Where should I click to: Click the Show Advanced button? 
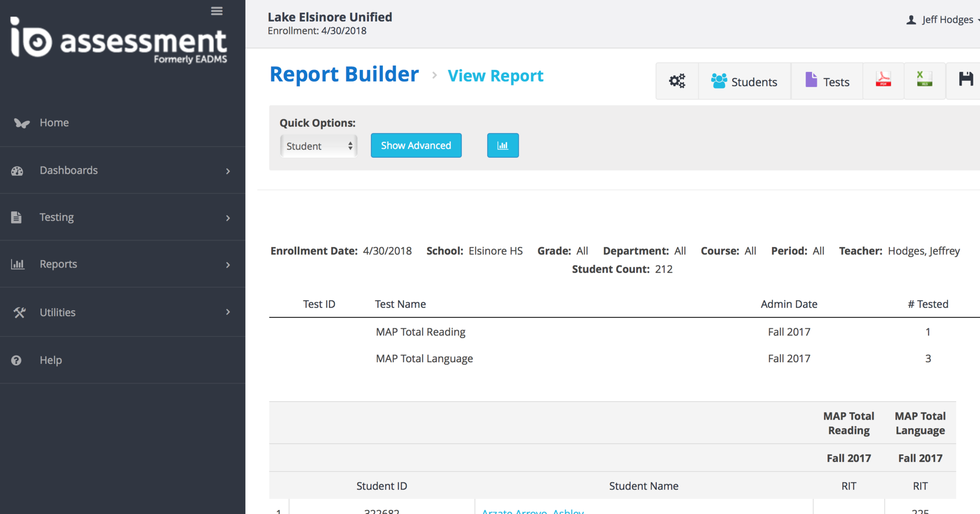click(416, 145)
